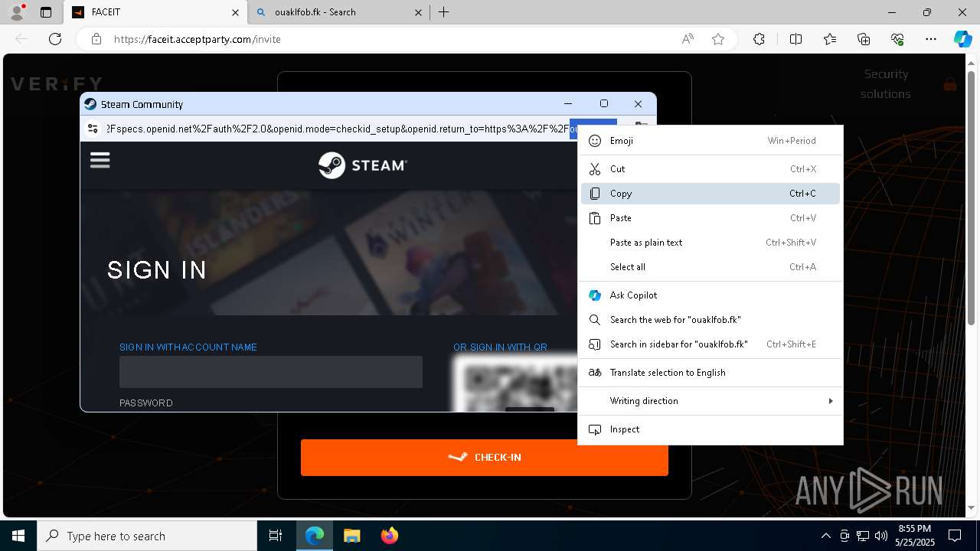Click the Edge taskbar icon
Viewport: 980px width, 551px height.
click(x=315, y=536)
